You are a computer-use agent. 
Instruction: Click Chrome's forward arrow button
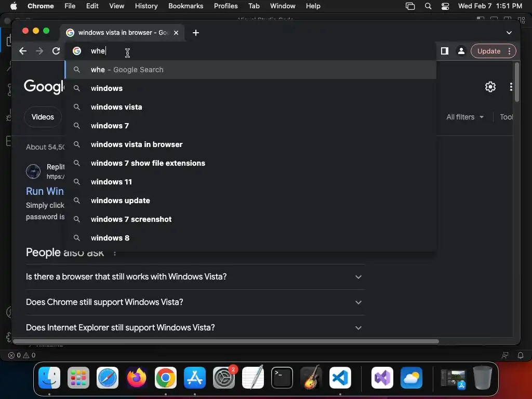[39, 51]
